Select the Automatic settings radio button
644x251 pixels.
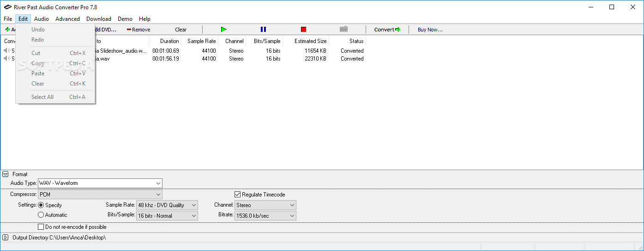click(41, 215)
